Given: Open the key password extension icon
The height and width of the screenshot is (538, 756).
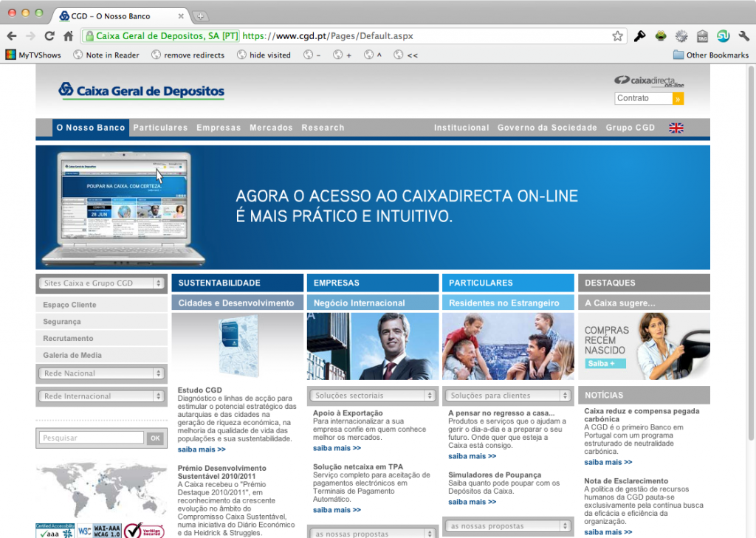Looking at the screenshot, I should coord(640,35).
